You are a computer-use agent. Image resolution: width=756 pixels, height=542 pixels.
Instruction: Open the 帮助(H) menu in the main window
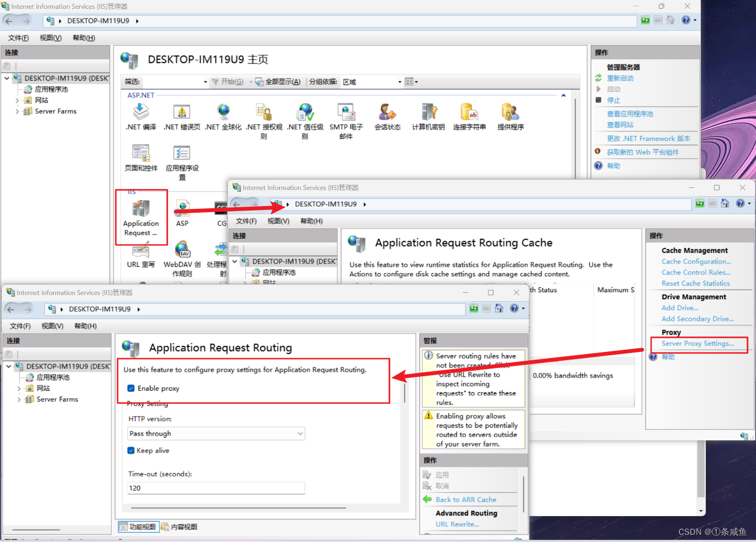[x=83, y=38]
